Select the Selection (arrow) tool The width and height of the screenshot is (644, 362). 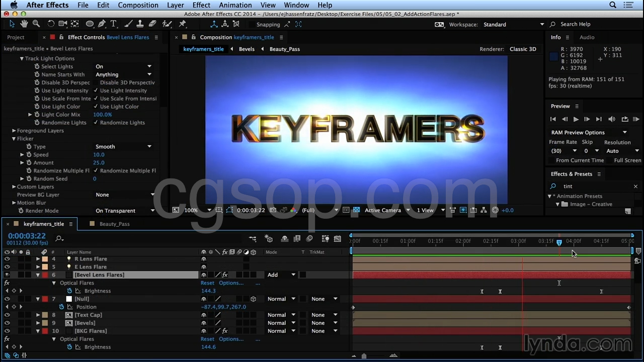click(x=12, y=24)
